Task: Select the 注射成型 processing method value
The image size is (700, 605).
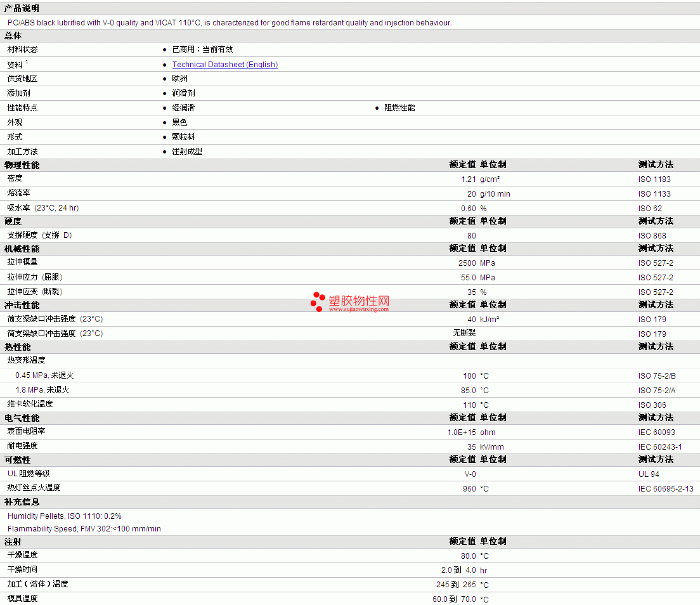Action: point(187,152)
